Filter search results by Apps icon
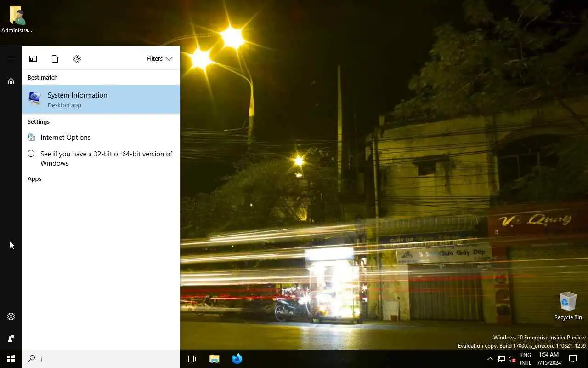 click(x=33, y=59)
